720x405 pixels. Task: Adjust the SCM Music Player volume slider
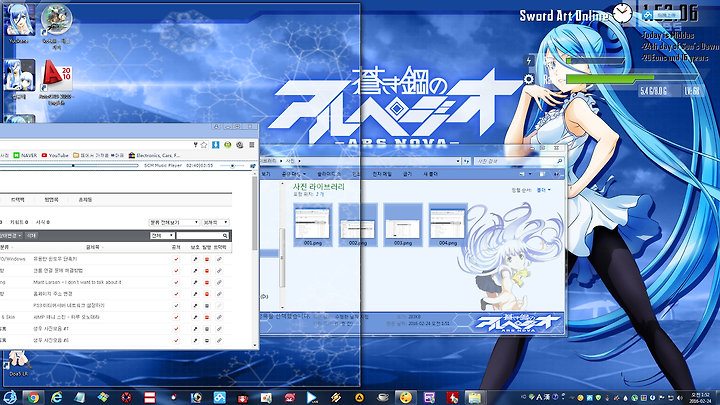(x=232, y=165)
